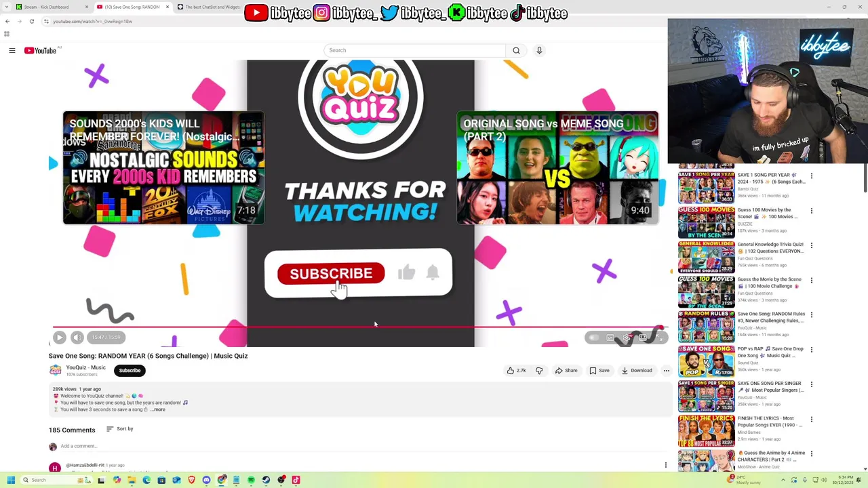Go to the YouTube home logo
The image size is (868, 488).
[41, 50]
